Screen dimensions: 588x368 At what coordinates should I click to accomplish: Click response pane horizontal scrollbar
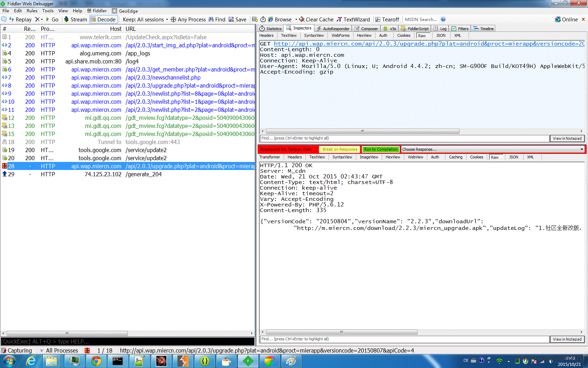341,332
